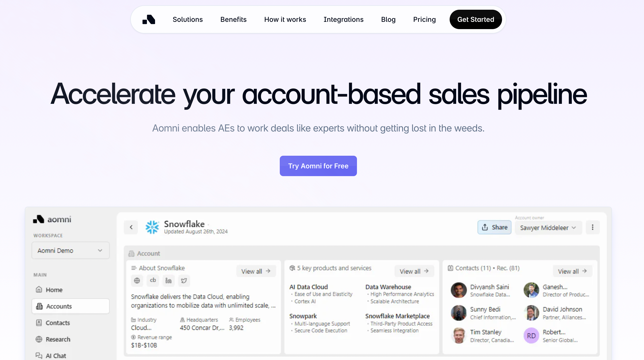Image resolution: width=644 pixels, height=360 pixels.
Task: Select Pricing in the navigation bar
Action: click(424, 19)
